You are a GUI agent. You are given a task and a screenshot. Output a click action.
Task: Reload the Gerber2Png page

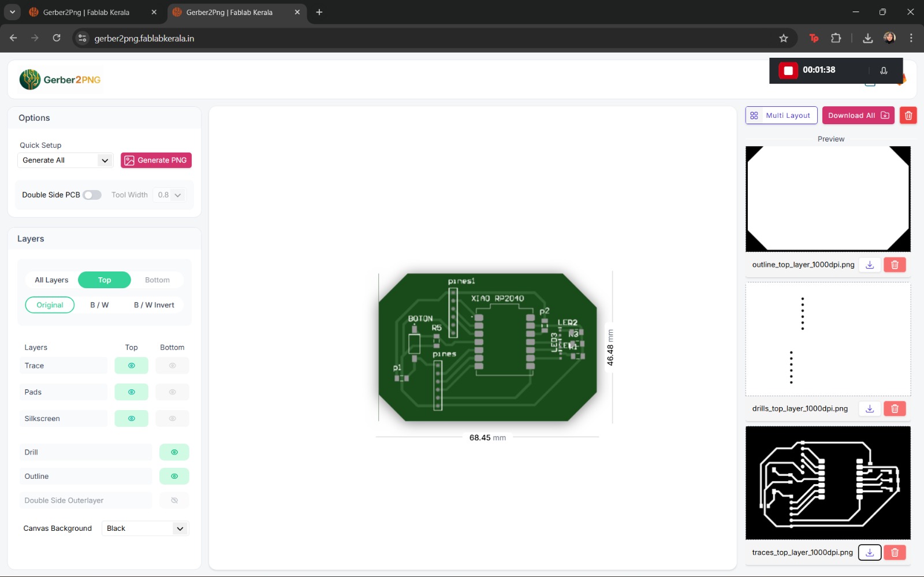point(57,38)
